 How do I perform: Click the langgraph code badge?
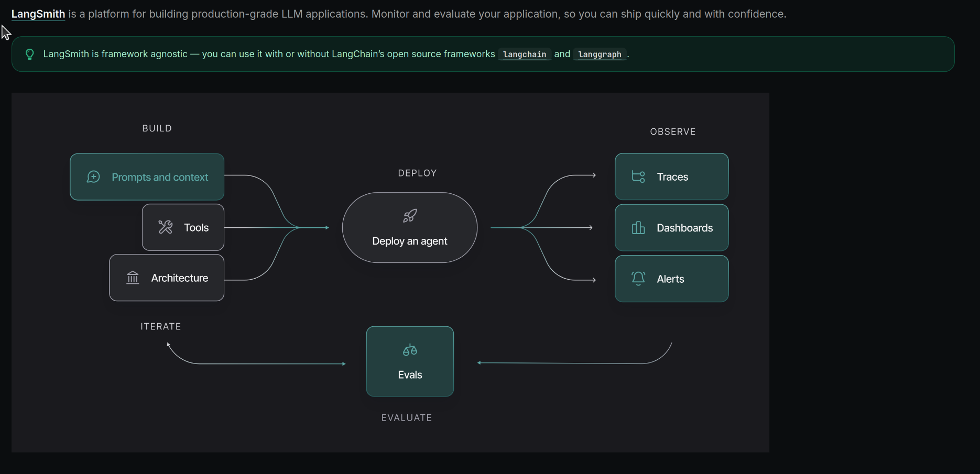click(x=600, y=54)
